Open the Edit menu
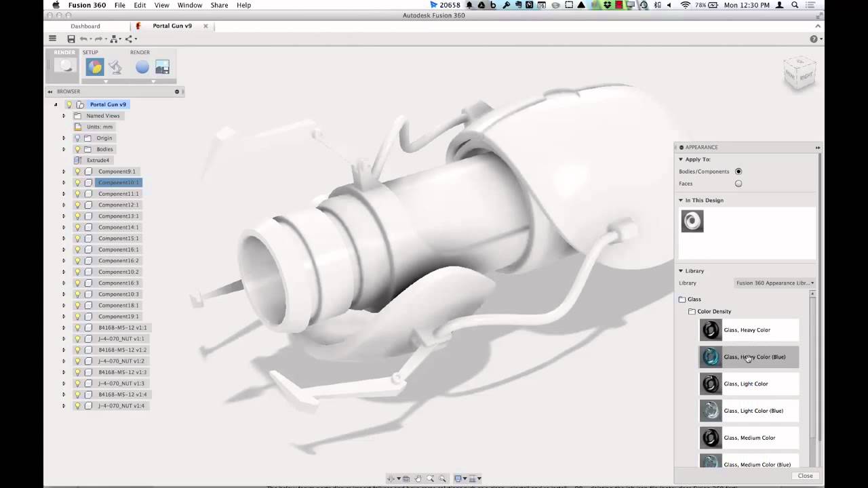 click(x=140, y=5)
